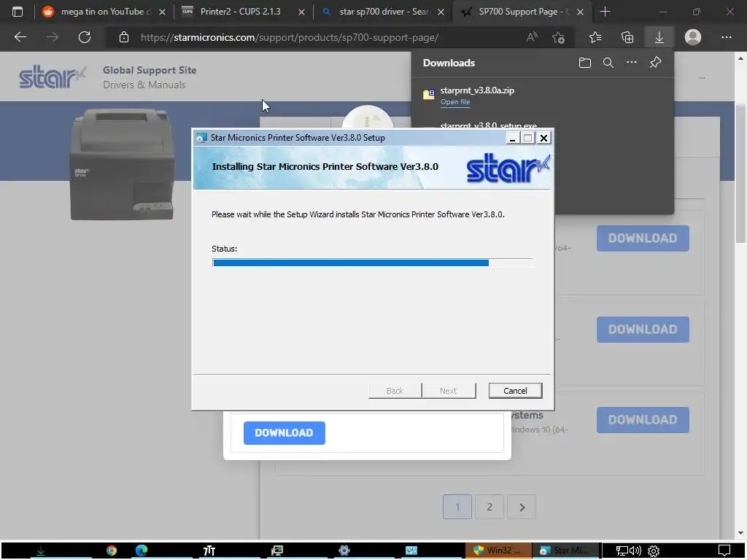This screenshot has width=747, height=560.
Task: Open the Edge profile avatar
Action: pos(693,37)
